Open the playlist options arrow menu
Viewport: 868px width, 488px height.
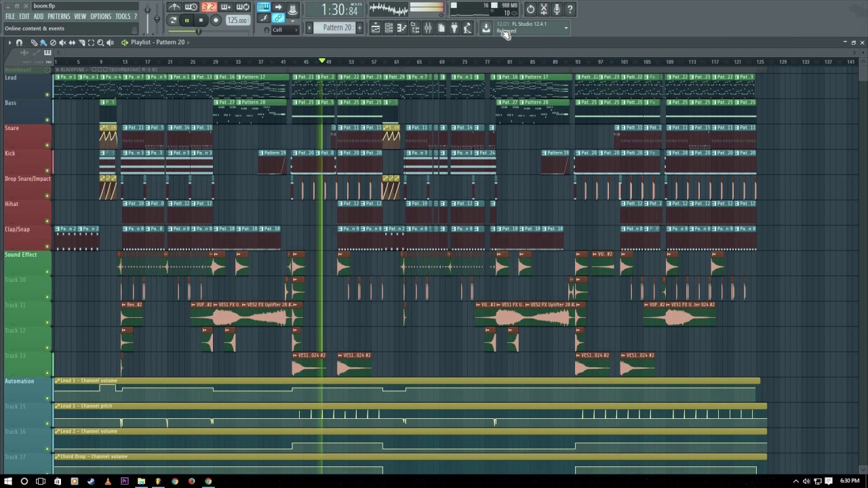pos(9,42)
